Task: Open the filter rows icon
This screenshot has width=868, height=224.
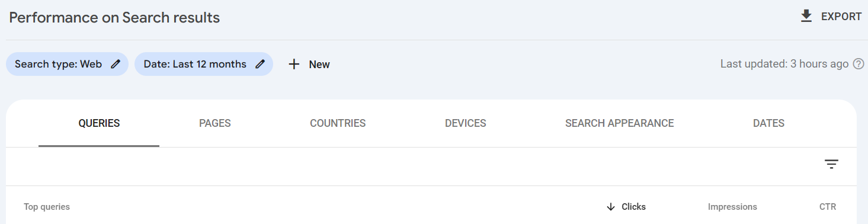Action: 832,164
